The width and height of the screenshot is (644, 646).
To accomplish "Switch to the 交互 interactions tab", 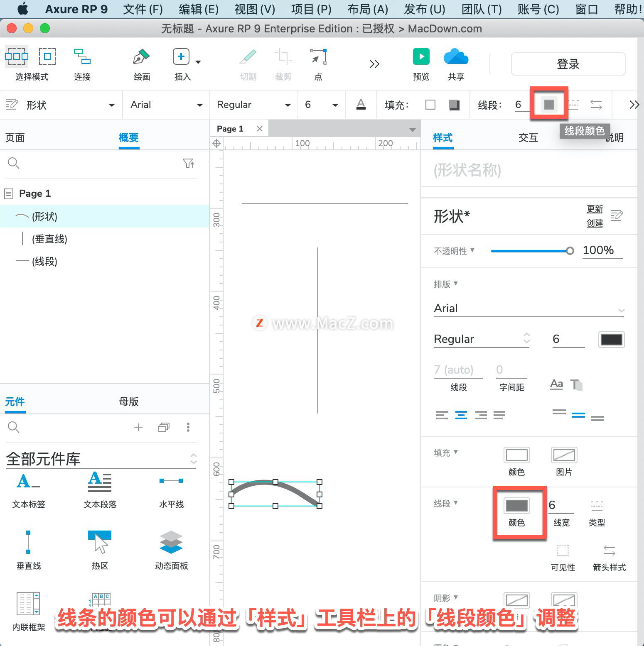I will tap(528, 137).
